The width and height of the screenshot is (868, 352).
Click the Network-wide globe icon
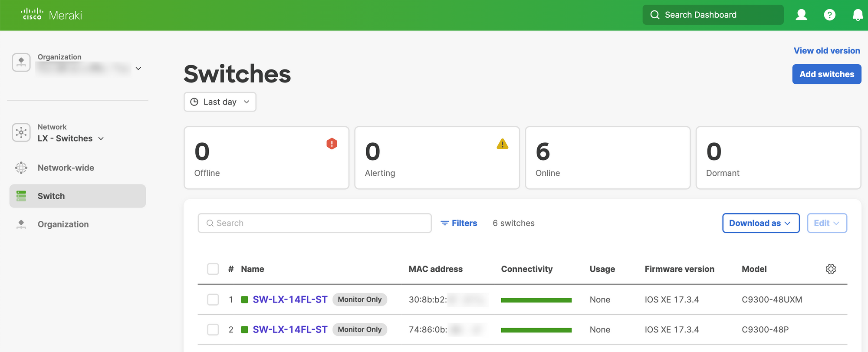click(x=21, y=168)
